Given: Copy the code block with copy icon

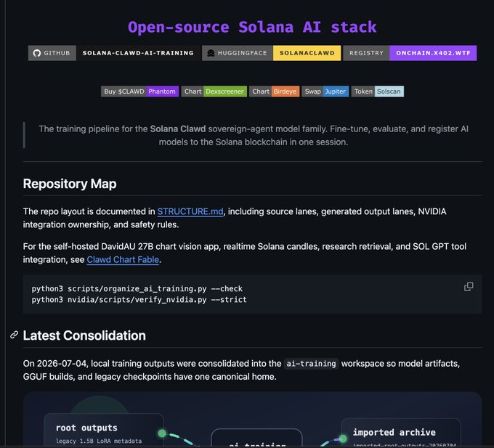Looking at the screenshot, I should (469, 287).
